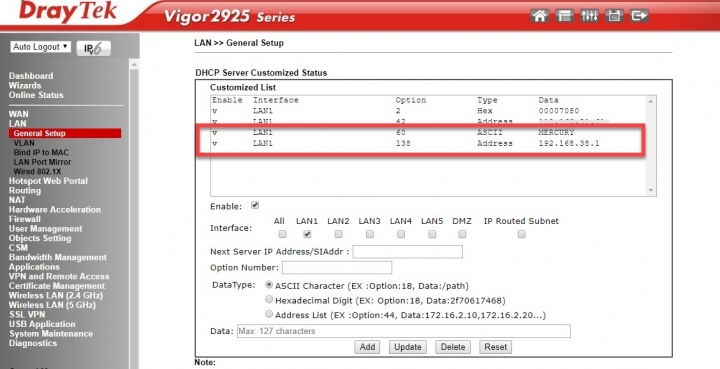This screenshot has height=369, width=720.
Task: Open the quick menu list icon
Action: point(564,16)
